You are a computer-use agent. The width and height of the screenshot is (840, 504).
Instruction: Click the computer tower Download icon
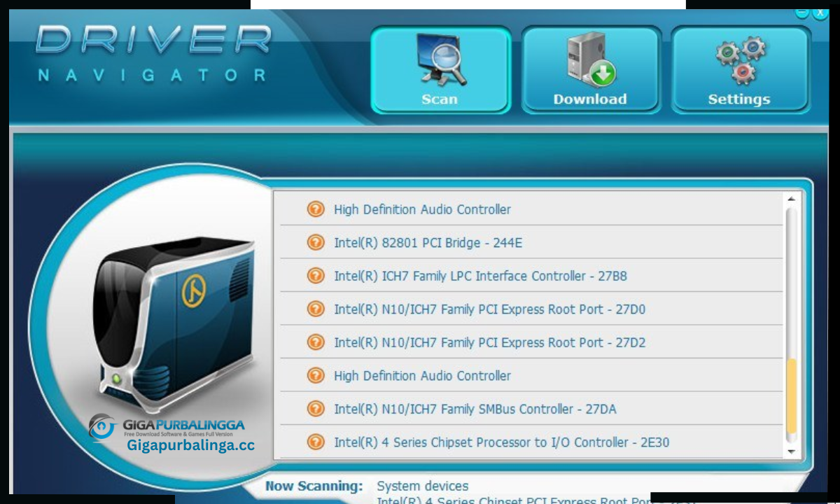[591, 59]
